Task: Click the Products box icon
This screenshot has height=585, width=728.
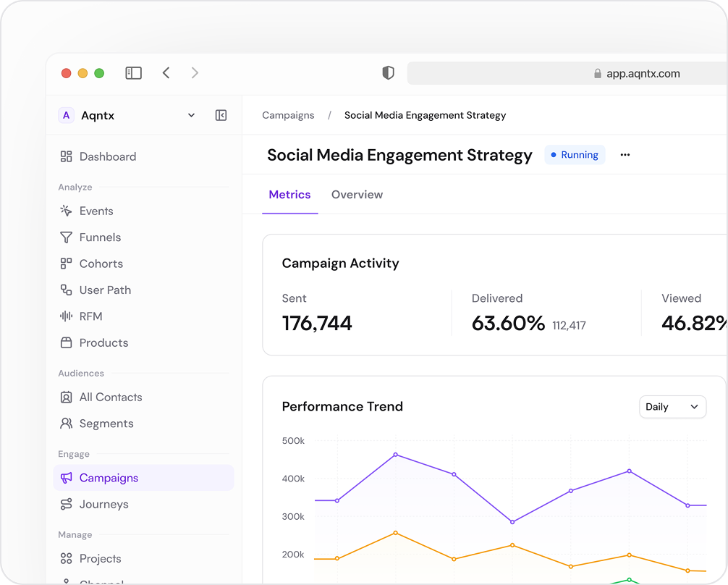Action: pos(66,342)
